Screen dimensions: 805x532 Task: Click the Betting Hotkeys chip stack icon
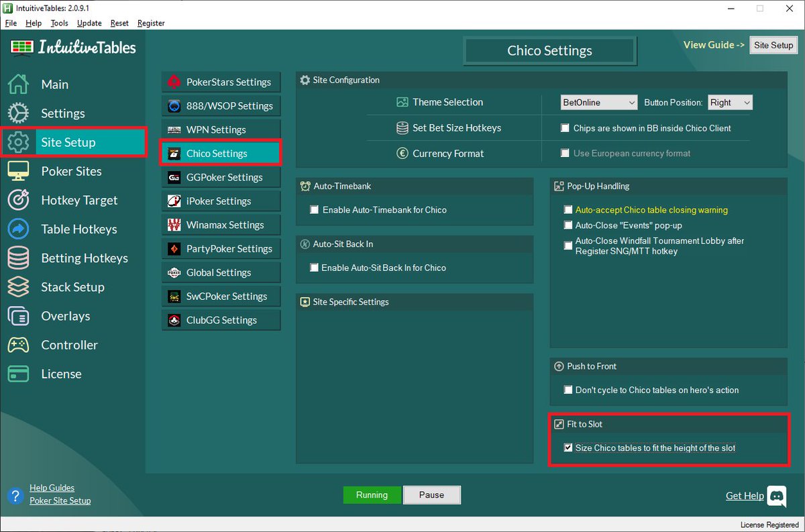[x=18, y=258]
